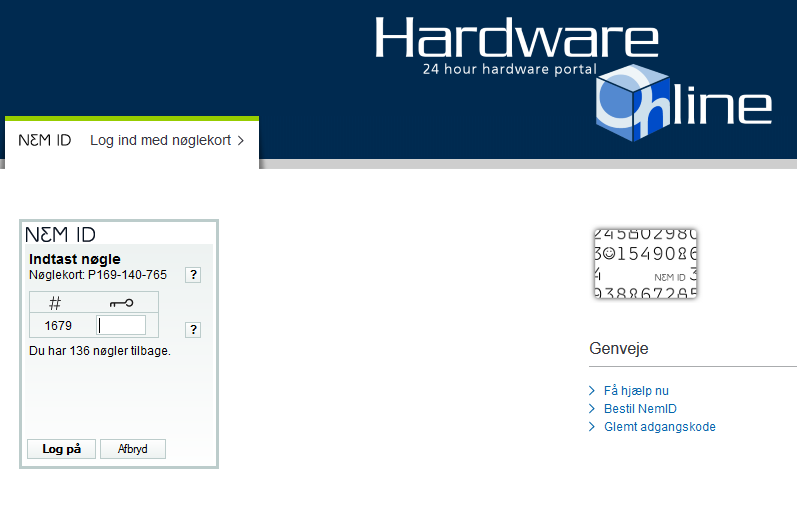Click the 24 hour hardware portal tagline
This screenshot has width=797, height=524.
(510, 69)
